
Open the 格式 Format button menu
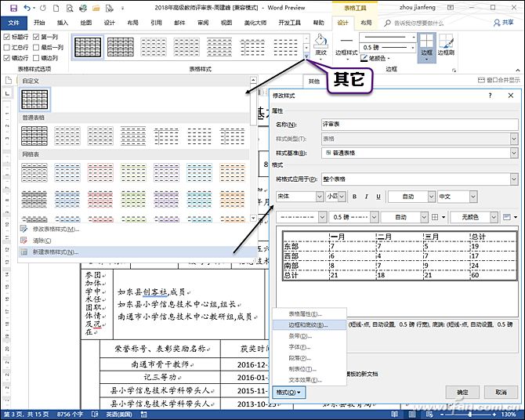click(x=288, y=393)
